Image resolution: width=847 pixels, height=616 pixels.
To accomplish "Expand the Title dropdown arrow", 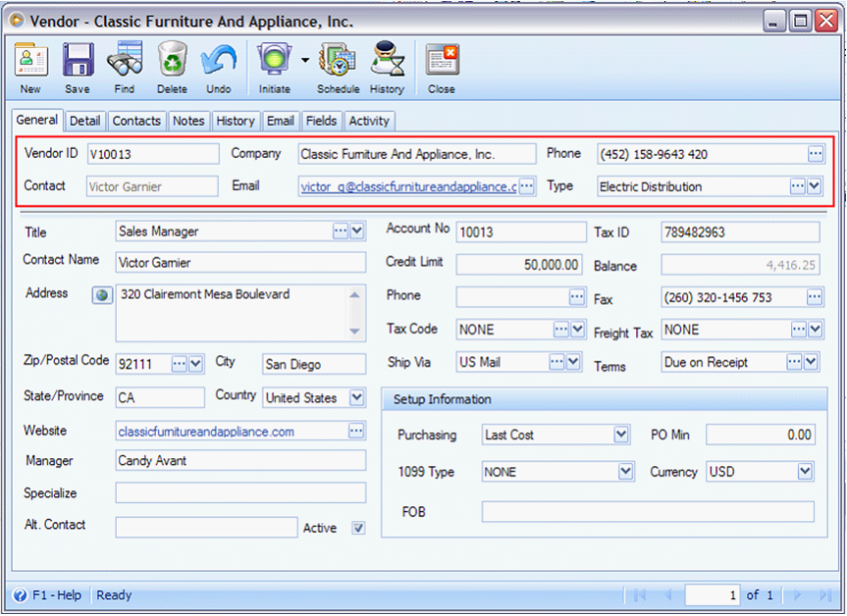I will (357, 231).
